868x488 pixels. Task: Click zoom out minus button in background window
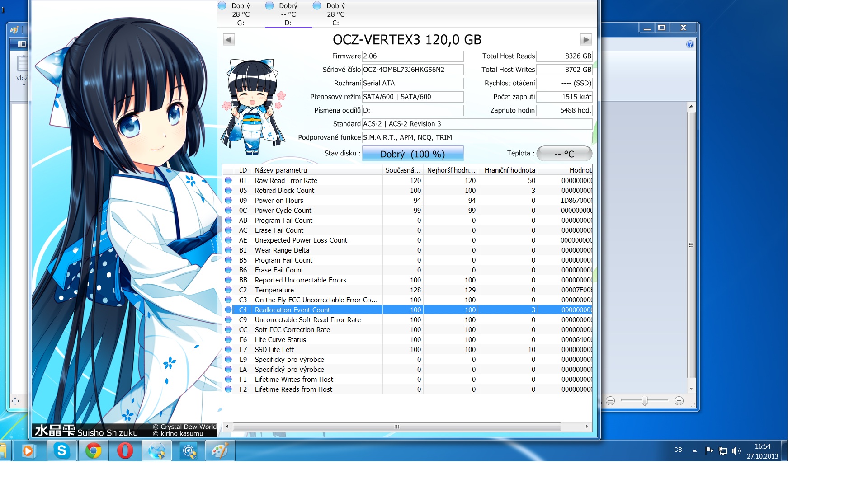tap(610, 401)
